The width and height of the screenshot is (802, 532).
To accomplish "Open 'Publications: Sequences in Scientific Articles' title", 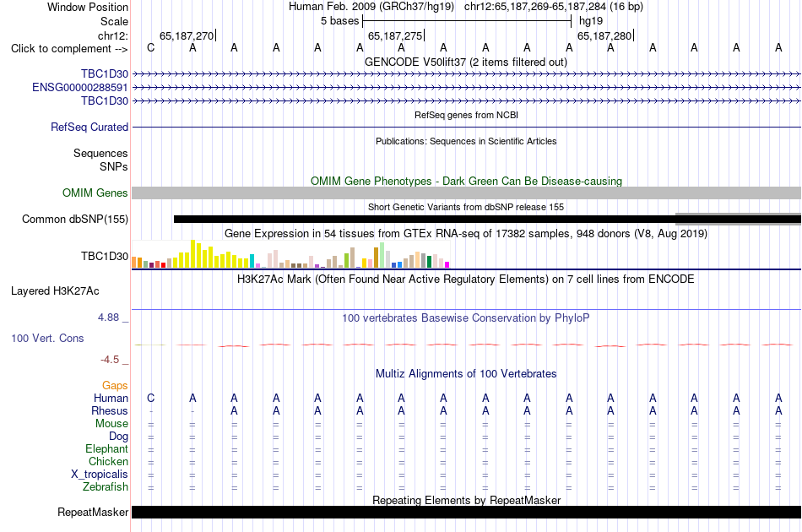I will [466, 141].
